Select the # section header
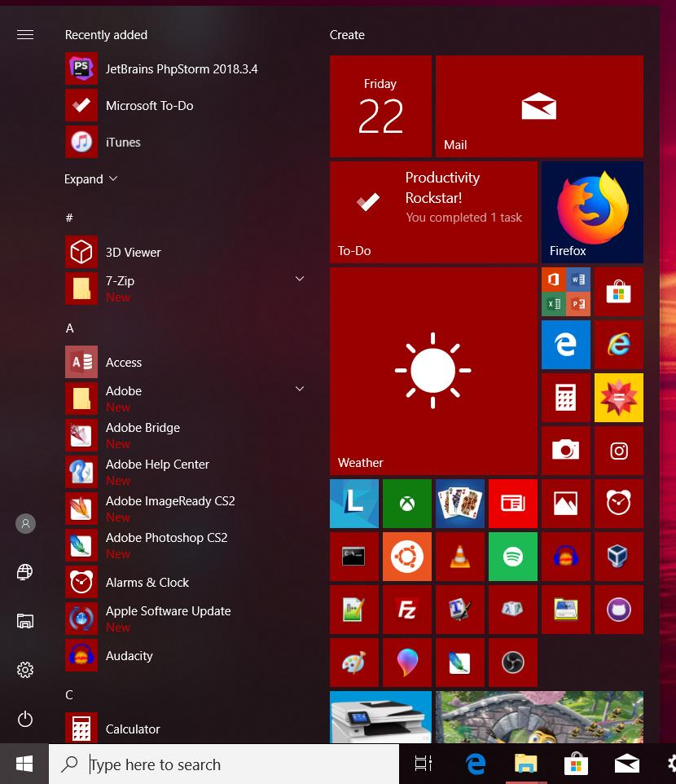The height and width of the screenshot is (784, 676). coord(69,218)
